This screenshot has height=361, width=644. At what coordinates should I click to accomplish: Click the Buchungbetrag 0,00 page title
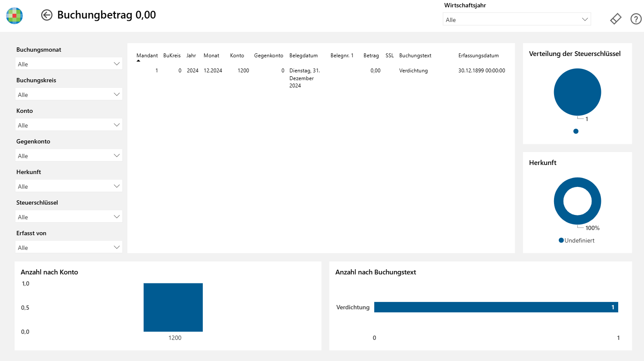pos(106,15)
